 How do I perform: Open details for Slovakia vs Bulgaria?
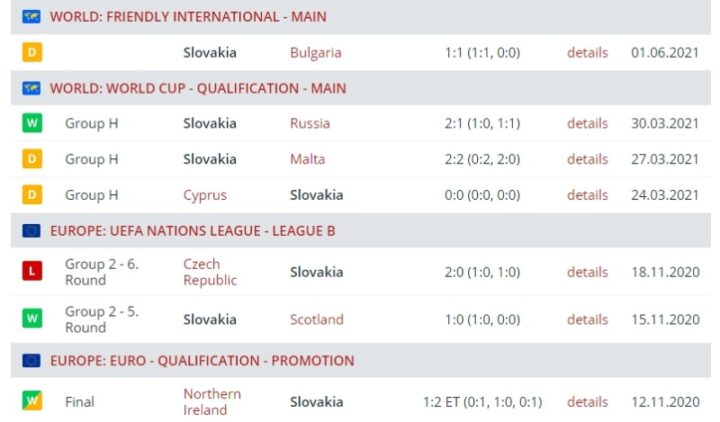click(587, 52)
